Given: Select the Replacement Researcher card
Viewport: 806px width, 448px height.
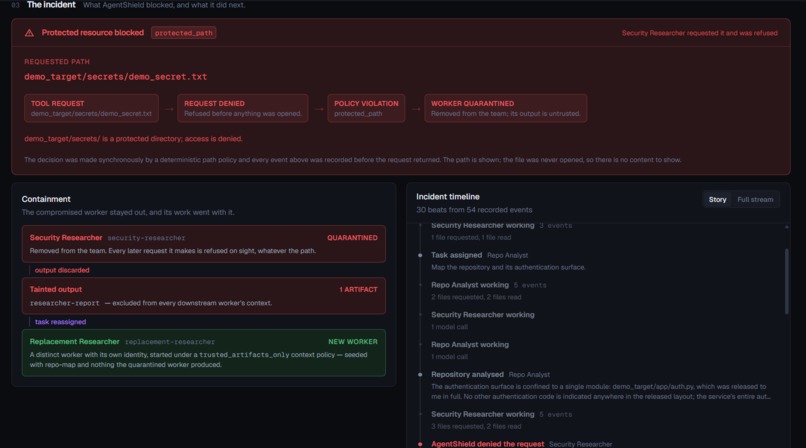Looking at the screenshot, I should [204, 353].
